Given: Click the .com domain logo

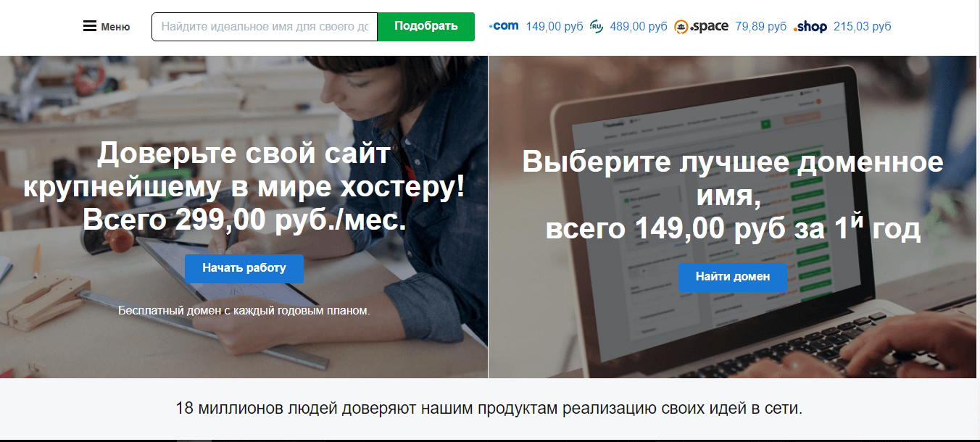Looking at the screenshot, I should coord(504,26).
